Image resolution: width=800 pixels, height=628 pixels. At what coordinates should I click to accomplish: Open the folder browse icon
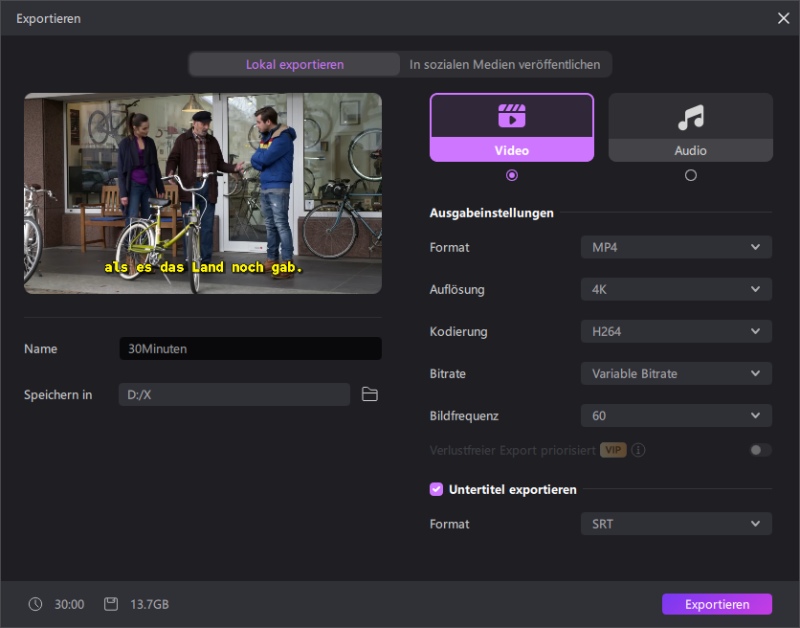coord(370,395)
